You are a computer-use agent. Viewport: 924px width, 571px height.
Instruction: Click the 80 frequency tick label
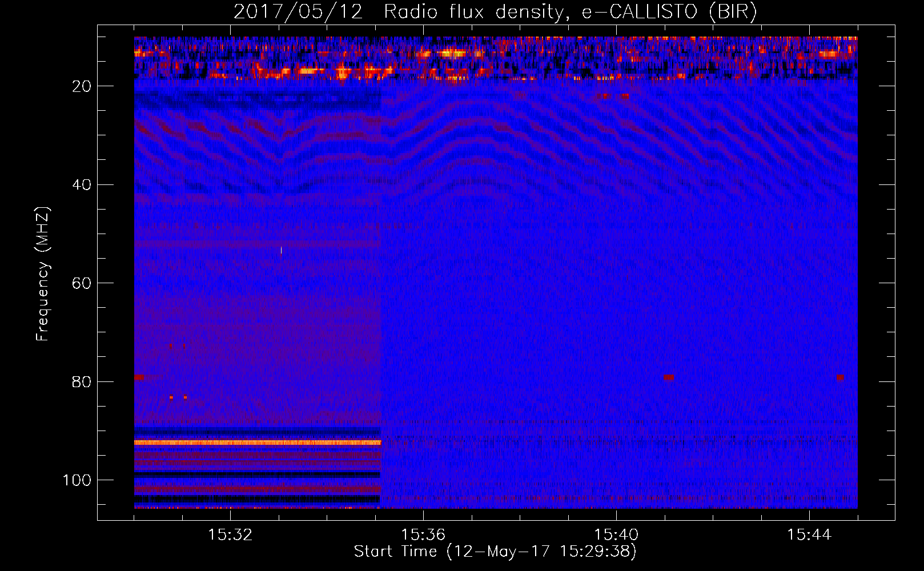tap(82, 381)
